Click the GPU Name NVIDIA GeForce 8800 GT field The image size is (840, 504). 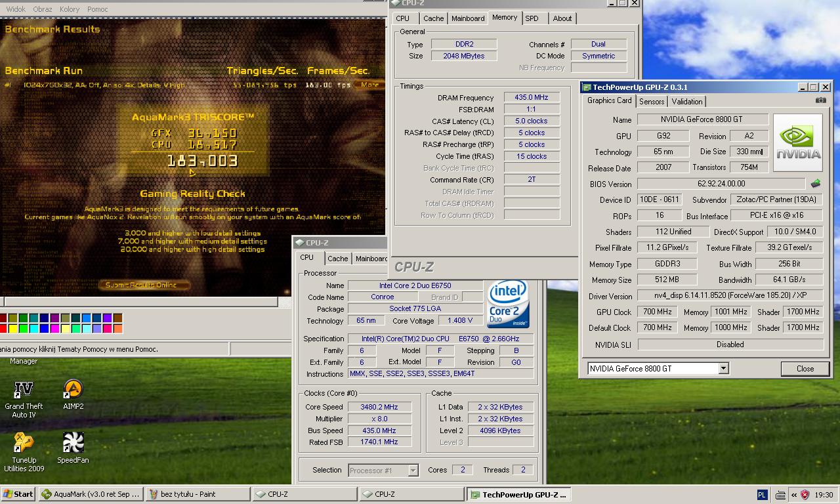(x=703, y=119)
